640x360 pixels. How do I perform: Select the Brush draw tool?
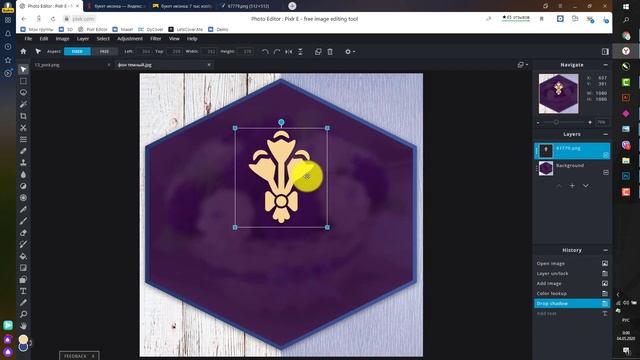tap(23, 221)
